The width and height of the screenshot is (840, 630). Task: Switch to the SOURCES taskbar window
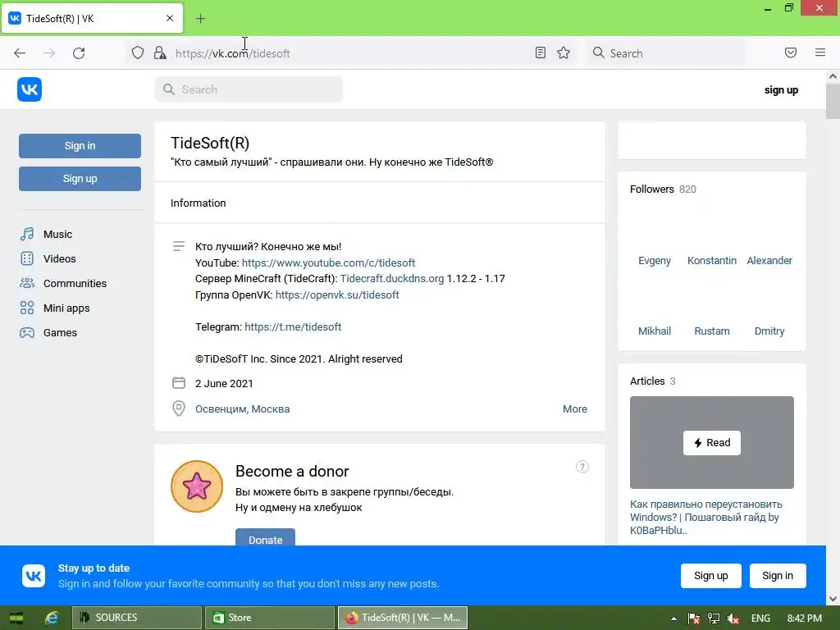click(x=137, y=618)
